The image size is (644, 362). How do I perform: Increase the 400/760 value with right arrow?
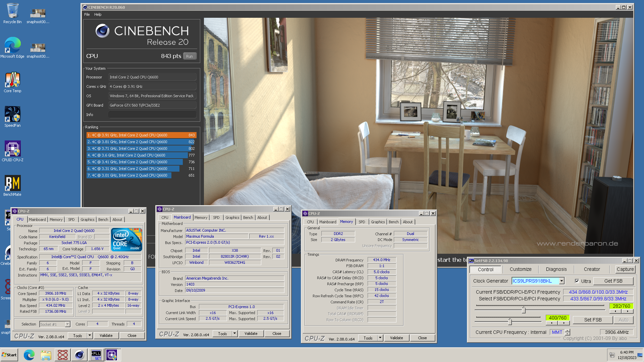[564, 323]
